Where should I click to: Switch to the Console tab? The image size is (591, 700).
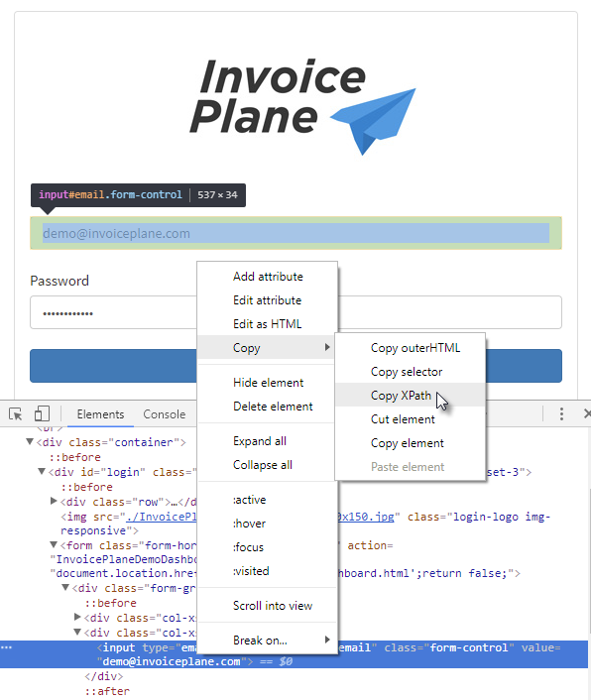(x=165, y=414)
